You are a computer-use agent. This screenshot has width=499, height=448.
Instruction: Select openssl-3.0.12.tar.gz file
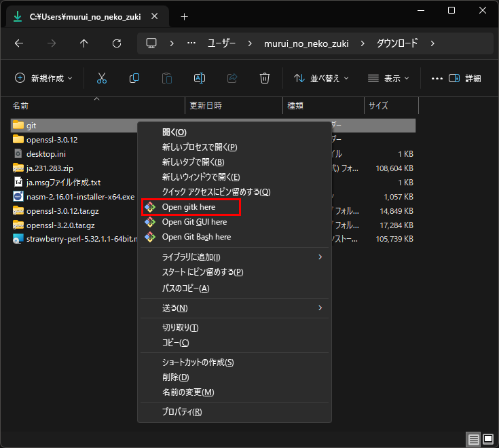pos(62,211)
